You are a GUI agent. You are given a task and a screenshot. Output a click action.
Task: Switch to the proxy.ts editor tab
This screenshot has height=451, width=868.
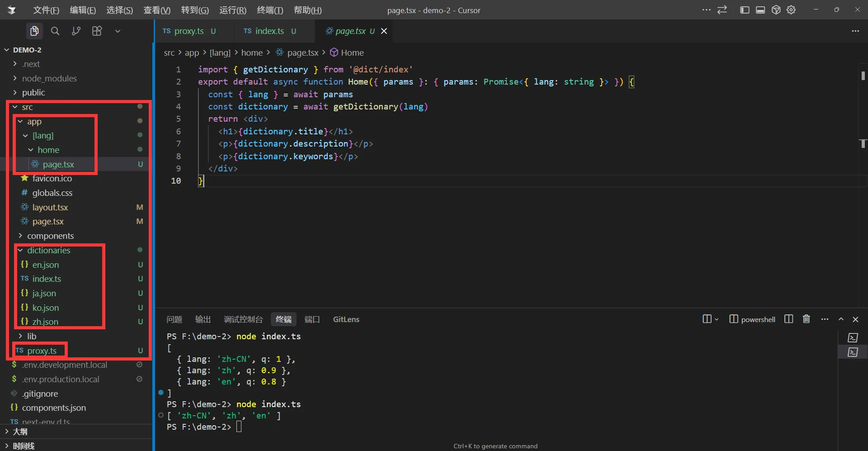[189, 31]
